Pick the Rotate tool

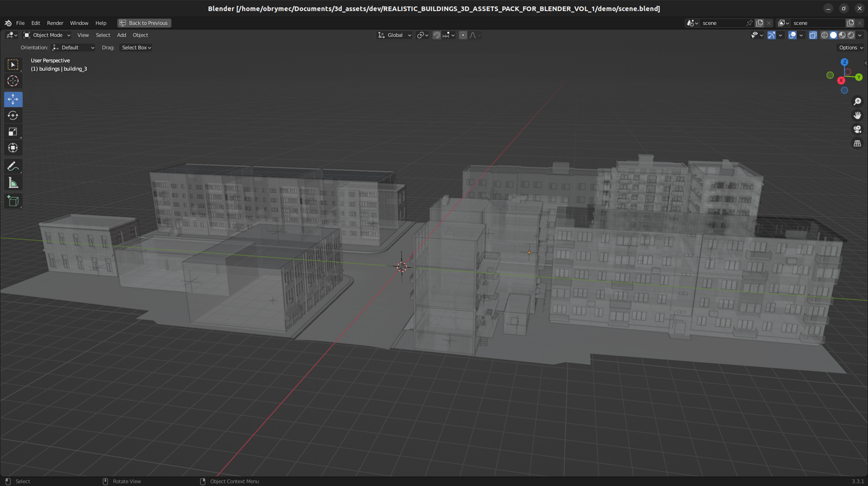tap(13, 115)
